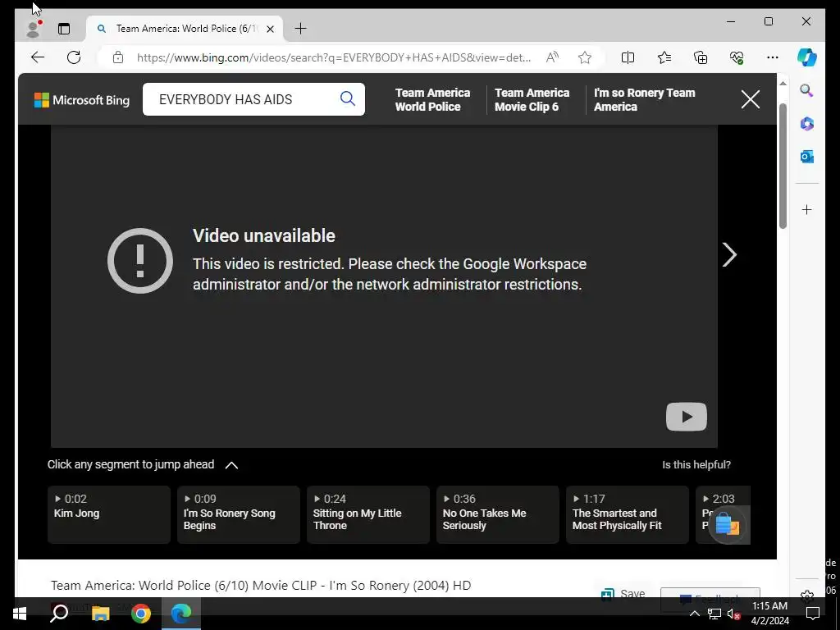Image resolution: width=840 pixels, height=630 pixels.
Task: Open File Explorer from taskbar
Action: (100, 614)
